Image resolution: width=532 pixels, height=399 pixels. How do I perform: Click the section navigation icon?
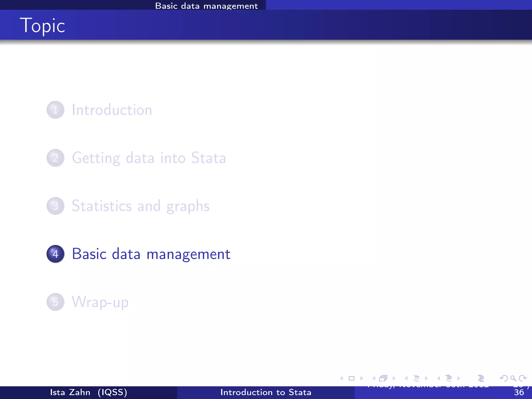449,378
